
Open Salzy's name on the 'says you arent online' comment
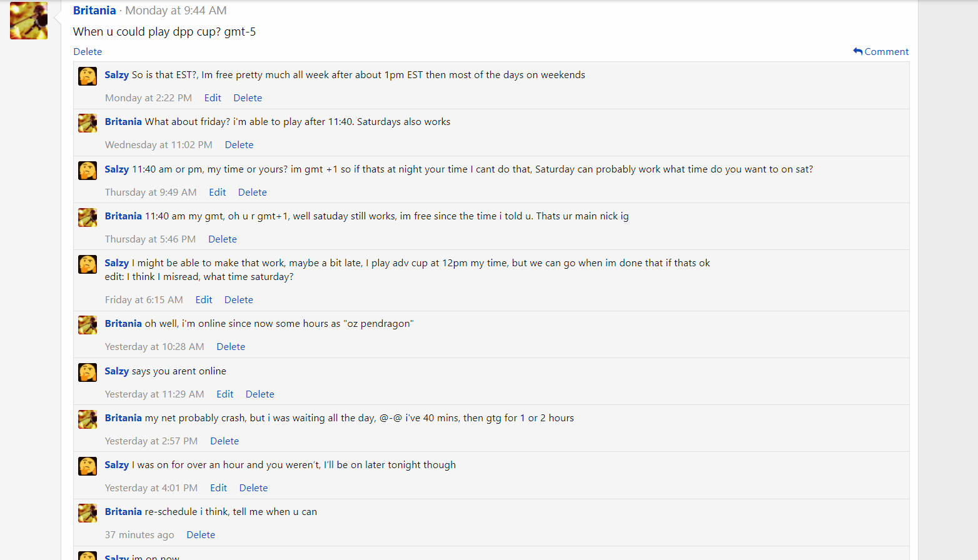click(116, 371)
